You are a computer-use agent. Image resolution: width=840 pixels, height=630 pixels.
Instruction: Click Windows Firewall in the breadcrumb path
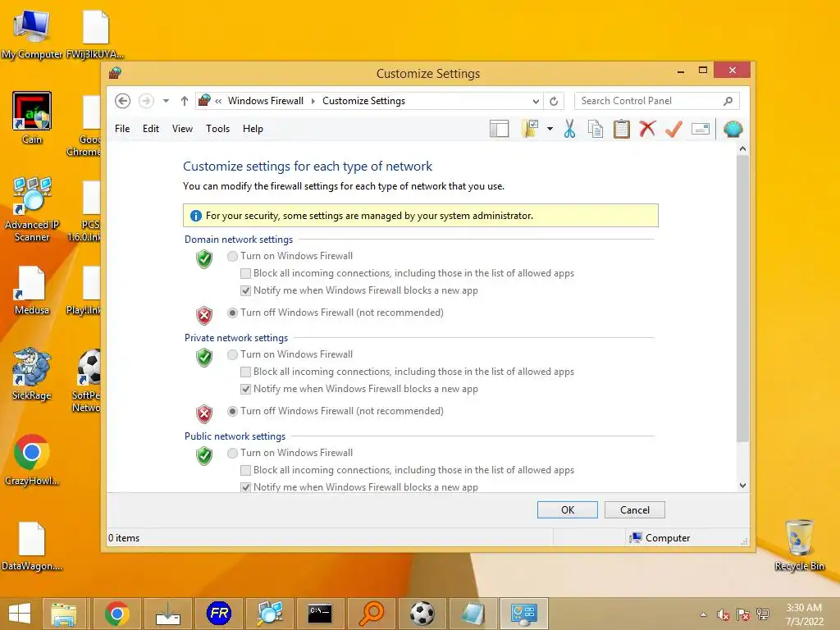pos(266,101)
